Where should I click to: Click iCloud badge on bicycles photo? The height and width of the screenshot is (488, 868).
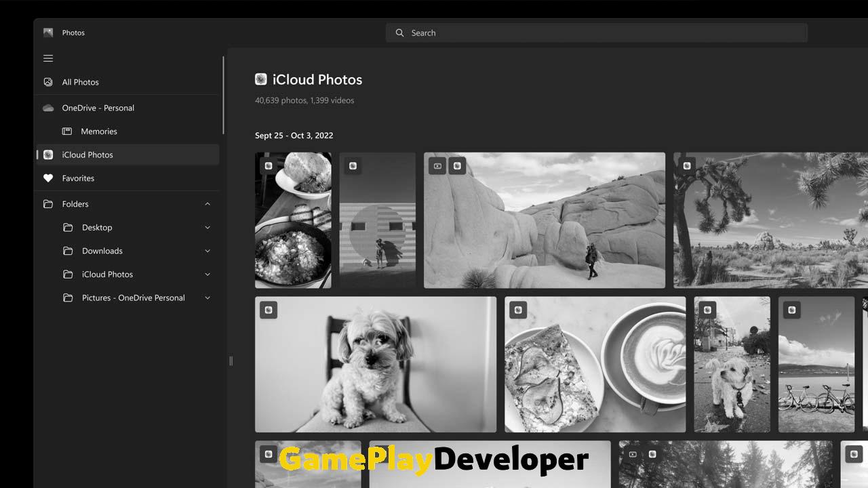(x=792, y=310)
